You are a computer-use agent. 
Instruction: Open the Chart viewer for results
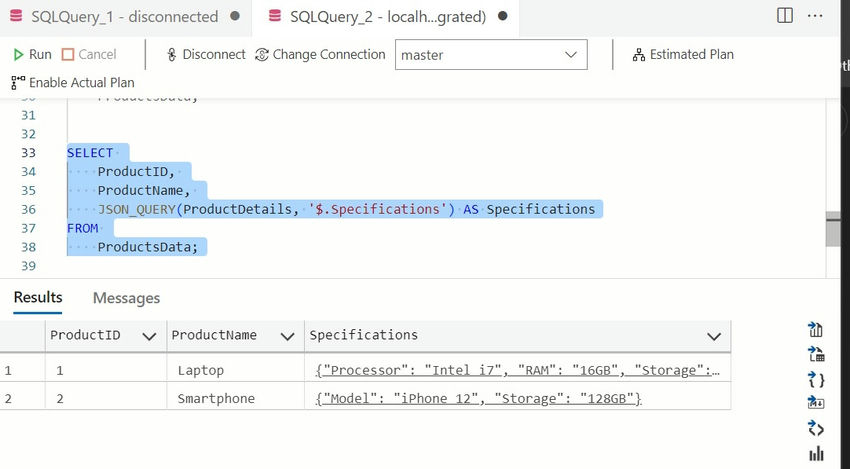point(816,454)
